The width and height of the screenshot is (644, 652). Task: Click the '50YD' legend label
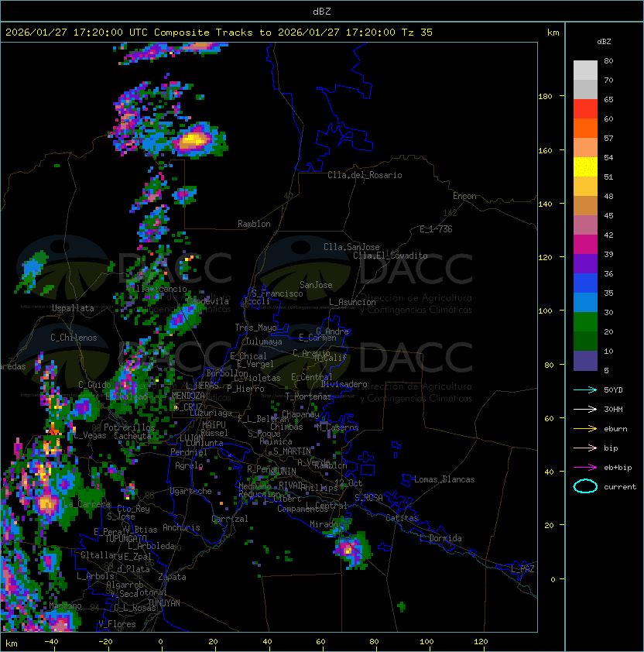[x=613, y=389]
